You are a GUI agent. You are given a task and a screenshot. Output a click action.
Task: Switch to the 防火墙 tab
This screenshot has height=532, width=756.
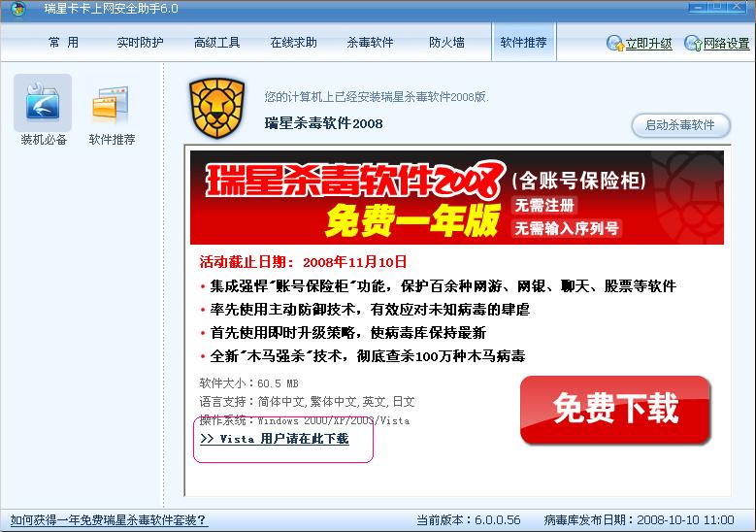tap(446, 43)
